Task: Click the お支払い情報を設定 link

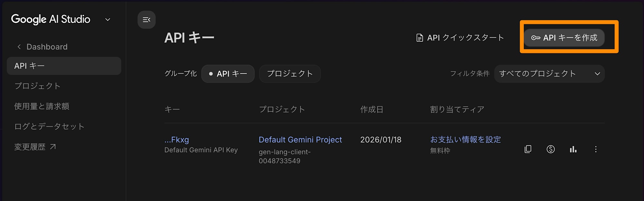Action: (465, 140)
